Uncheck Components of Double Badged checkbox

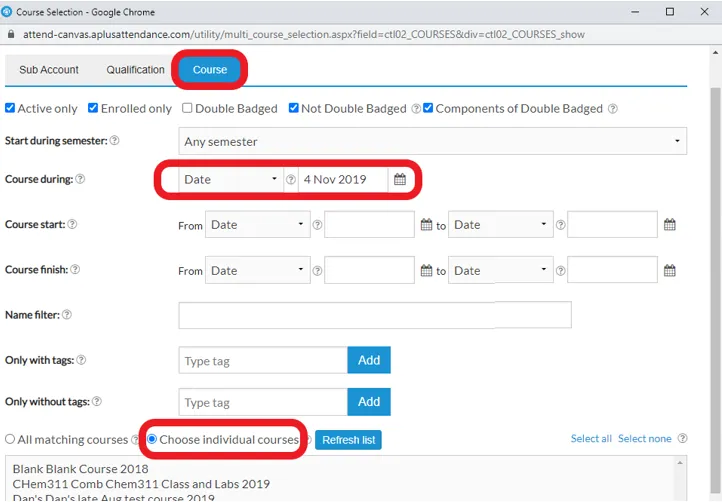click(x=428, y=108)
